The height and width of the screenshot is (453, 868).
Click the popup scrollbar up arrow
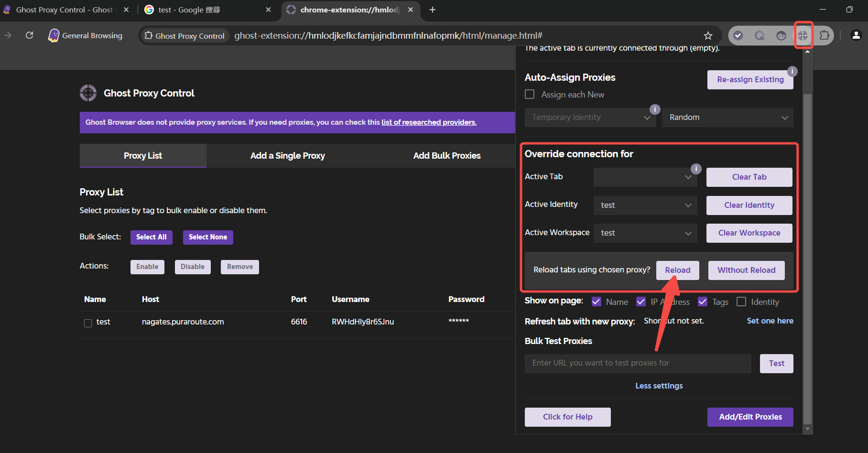(x=808, y=51)
